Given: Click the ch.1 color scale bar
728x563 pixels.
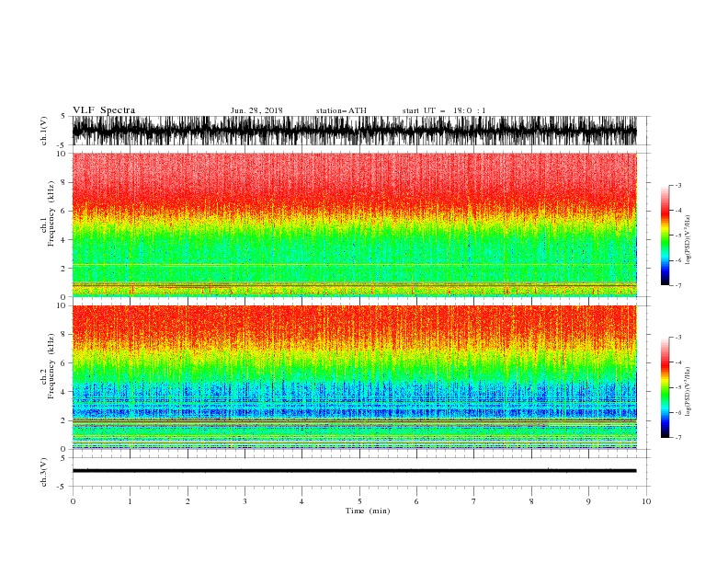Looking at the screenshot, I should pyautogui.click(x=665, y=236).
